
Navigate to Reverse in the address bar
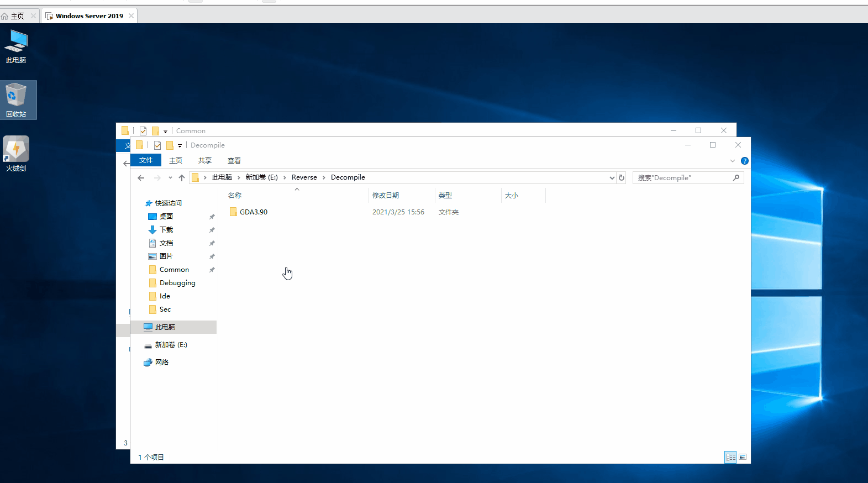(304, 178)
